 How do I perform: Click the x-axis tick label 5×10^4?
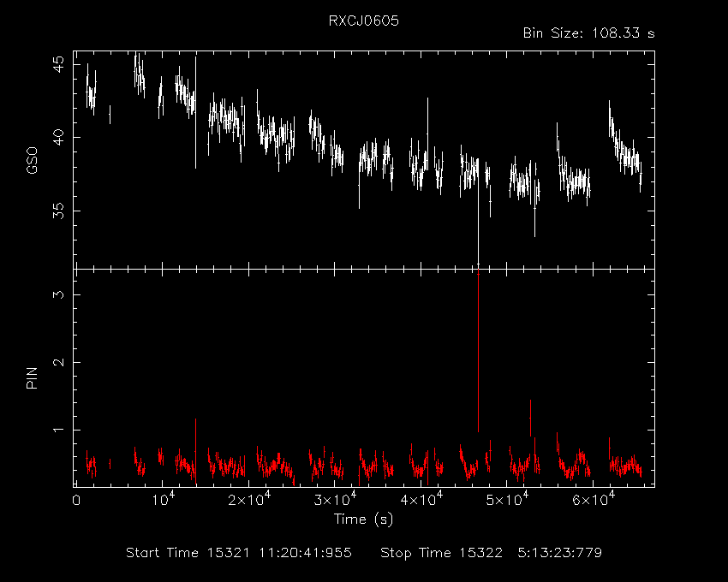(x=507, y=499)
